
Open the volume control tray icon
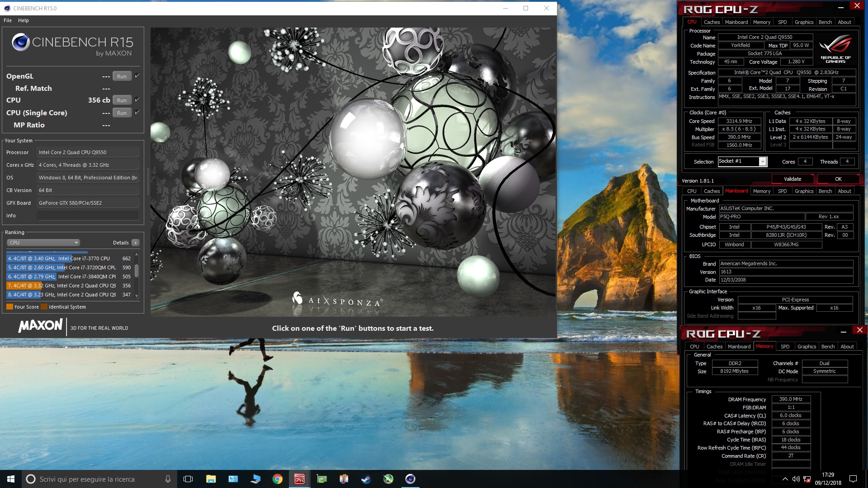(x=796, y=479)
